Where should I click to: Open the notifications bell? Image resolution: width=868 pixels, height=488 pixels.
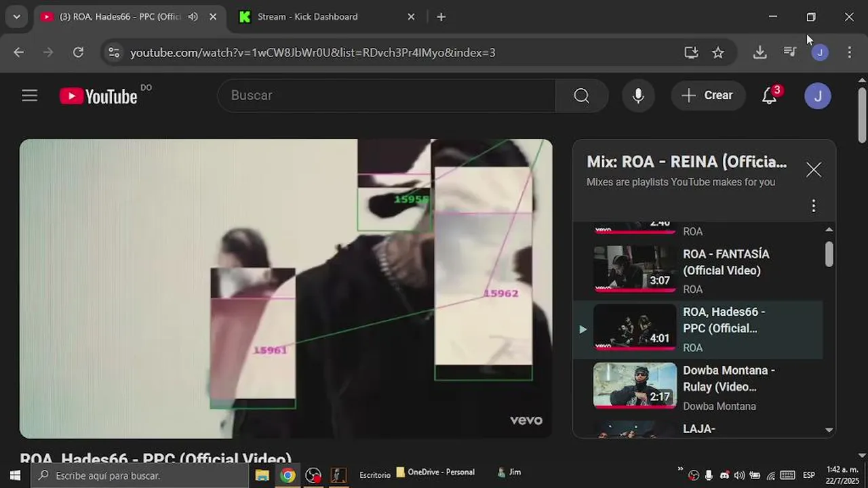point(769,96)
